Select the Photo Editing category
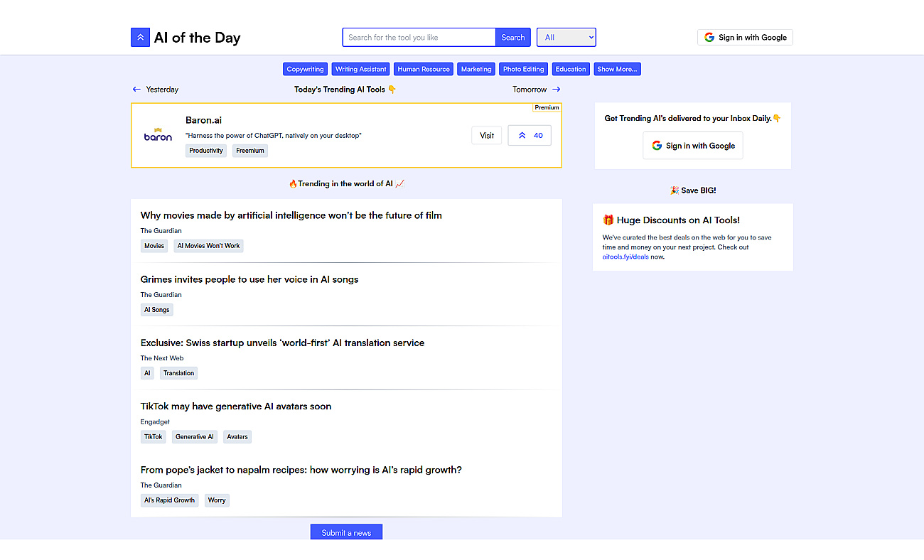The width and height of the screenshot is (924, 560). pyautogui.click(x=523, y=69)
